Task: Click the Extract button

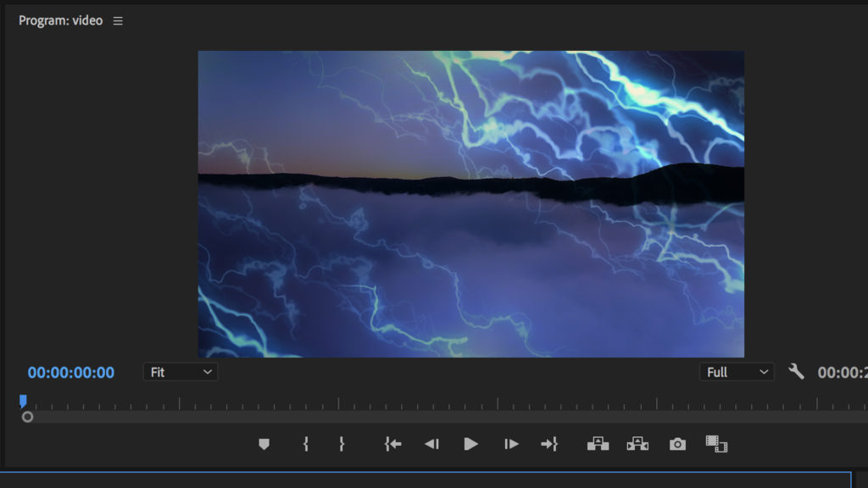Action: pos(637,444)
